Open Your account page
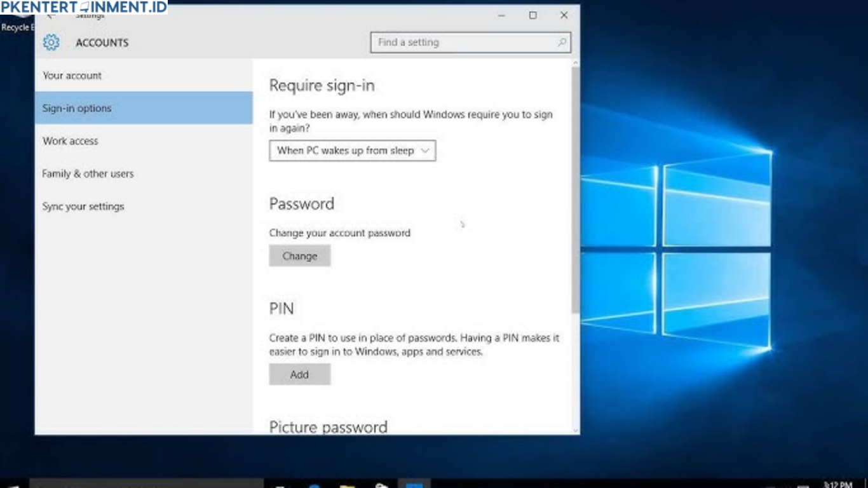 click(144, 76)
